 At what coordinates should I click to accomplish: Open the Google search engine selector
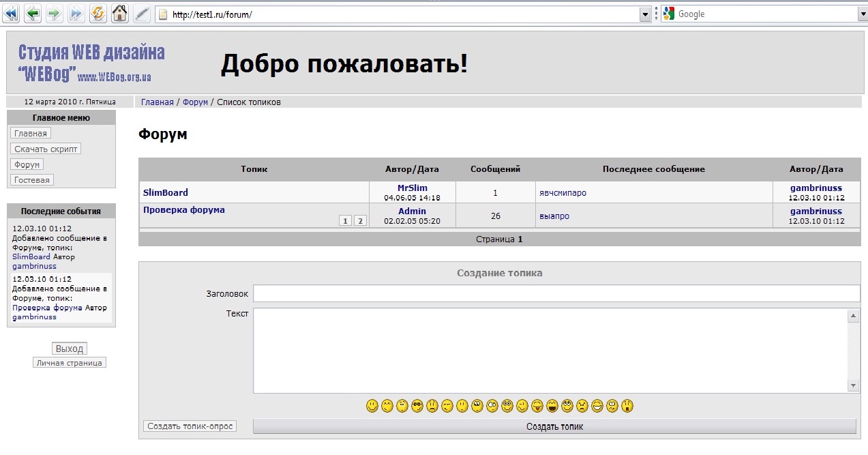tap(668, 14)
